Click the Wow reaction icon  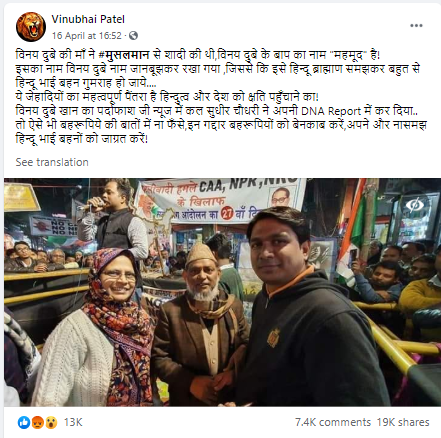coord(51,422)
